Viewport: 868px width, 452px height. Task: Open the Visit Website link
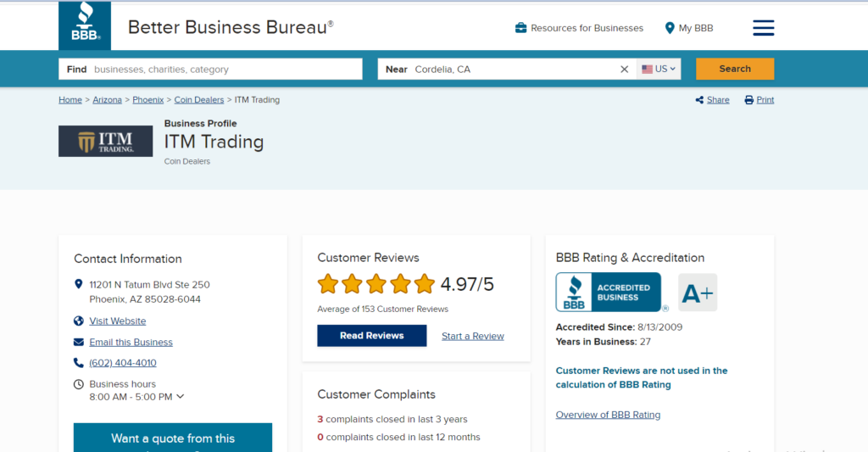(117, 321)
